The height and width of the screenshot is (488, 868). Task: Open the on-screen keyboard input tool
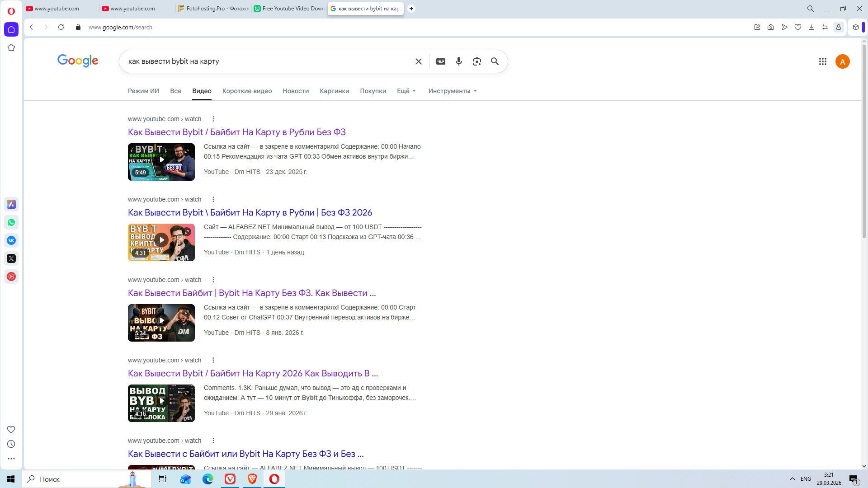click(x=440, y=61)
